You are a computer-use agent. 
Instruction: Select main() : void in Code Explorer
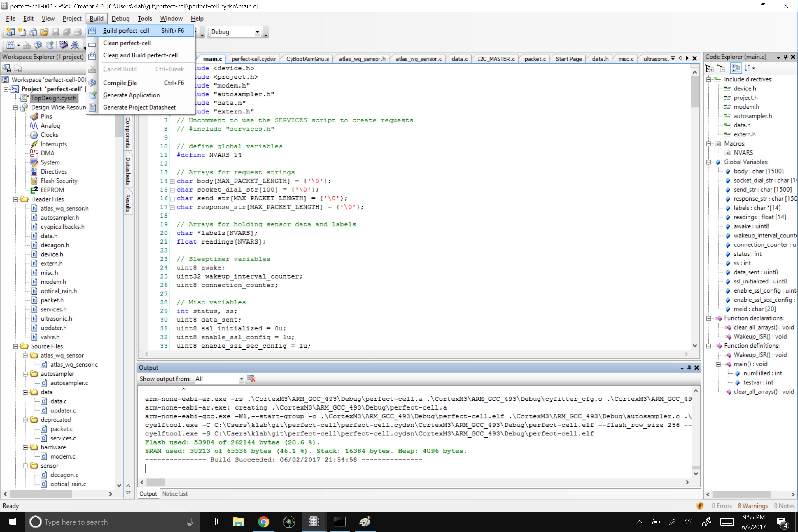pos(750,364)
